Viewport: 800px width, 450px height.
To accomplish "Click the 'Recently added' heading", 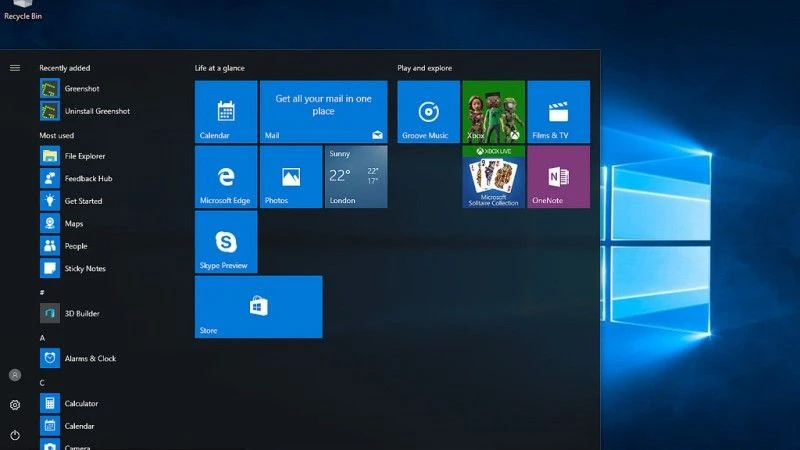I will click(x=65, y=68).
